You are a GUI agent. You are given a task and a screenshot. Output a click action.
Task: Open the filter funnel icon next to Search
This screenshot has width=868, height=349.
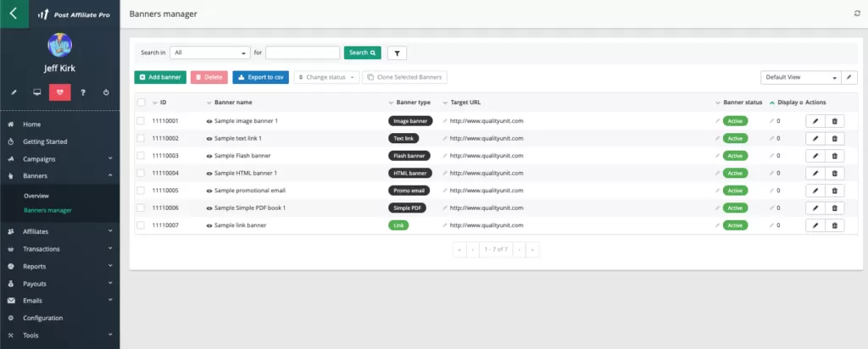coord(397,53)
